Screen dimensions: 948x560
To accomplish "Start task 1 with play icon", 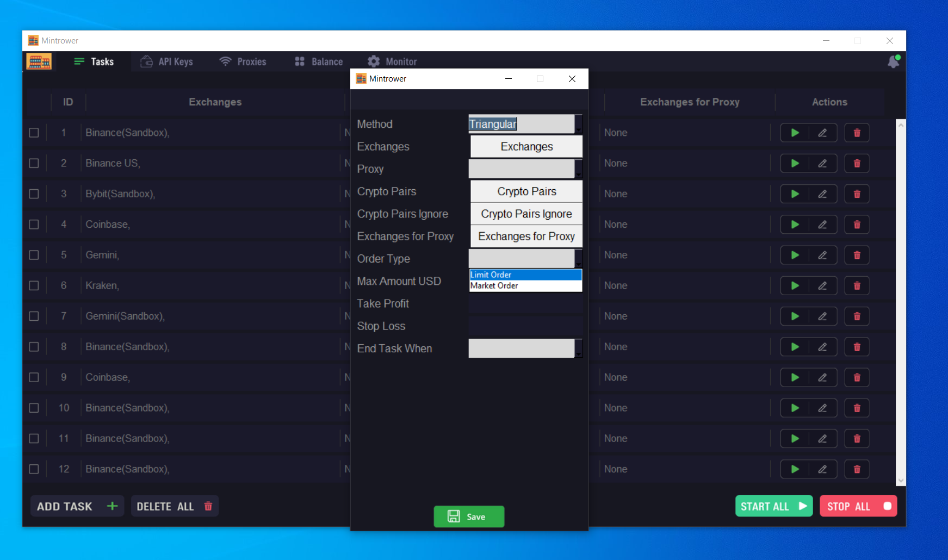I will point(795,133).
